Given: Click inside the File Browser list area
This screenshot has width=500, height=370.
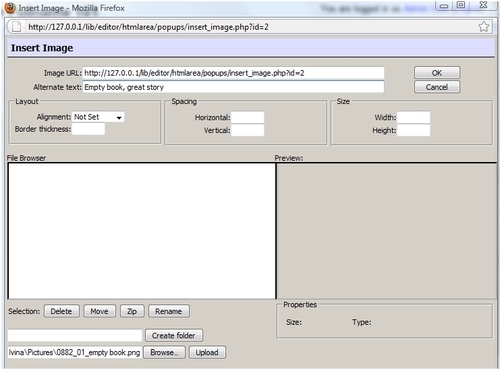Looking at the screenshot, I should coord(142,231).
